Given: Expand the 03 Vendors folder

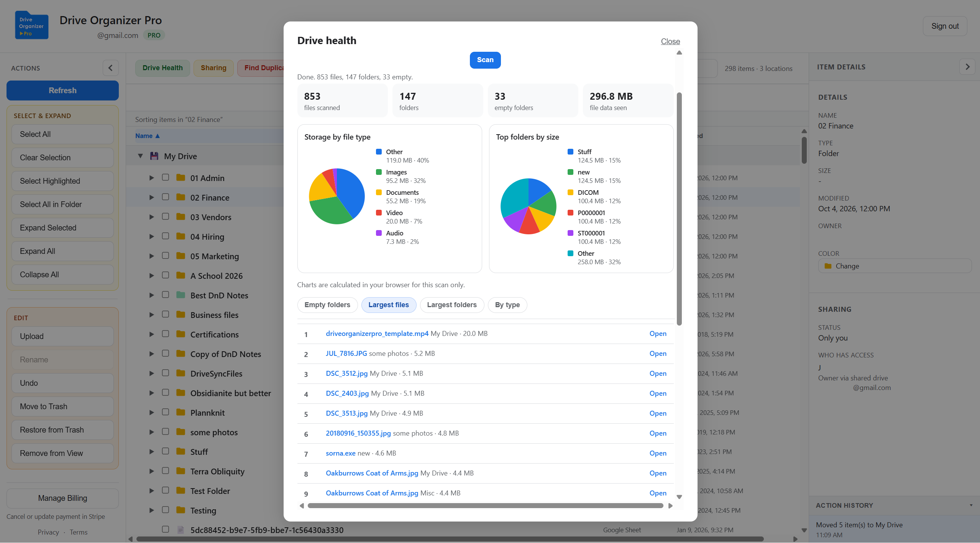Looking at the screenshot, I should 152,217.
